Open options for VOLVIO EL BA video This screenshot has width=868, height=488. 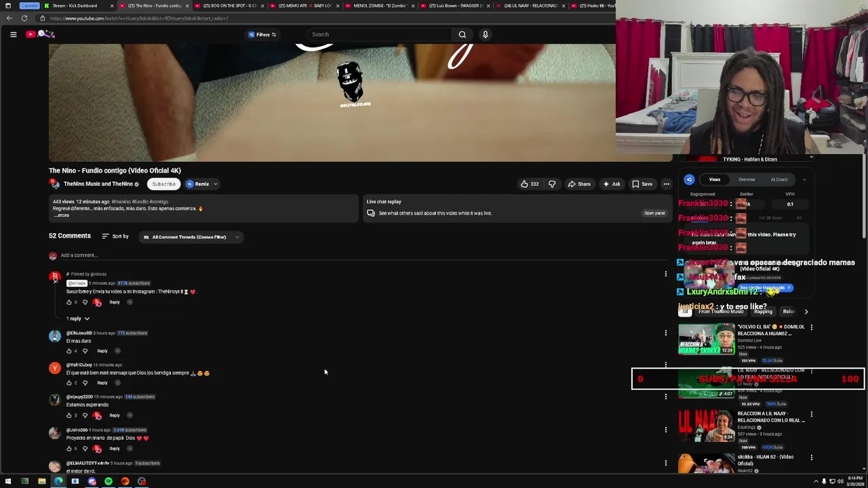[811, 327]
